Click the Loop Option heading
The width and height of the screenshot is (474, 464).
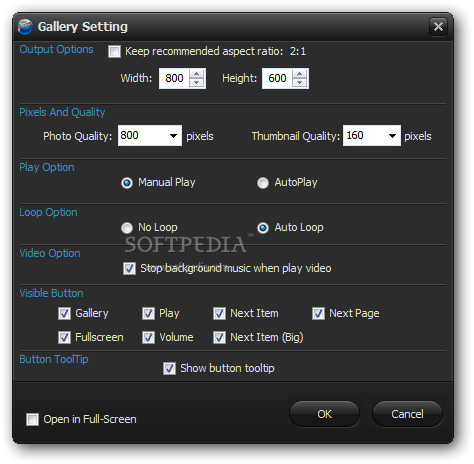tap(48, 212)
